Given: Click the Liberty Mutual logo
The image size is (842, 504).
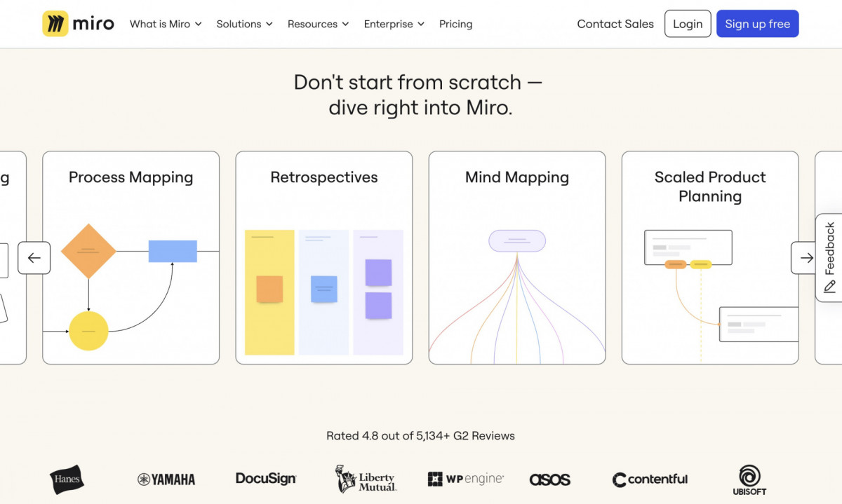Looking at the screenshot, I should click(366, 479).
